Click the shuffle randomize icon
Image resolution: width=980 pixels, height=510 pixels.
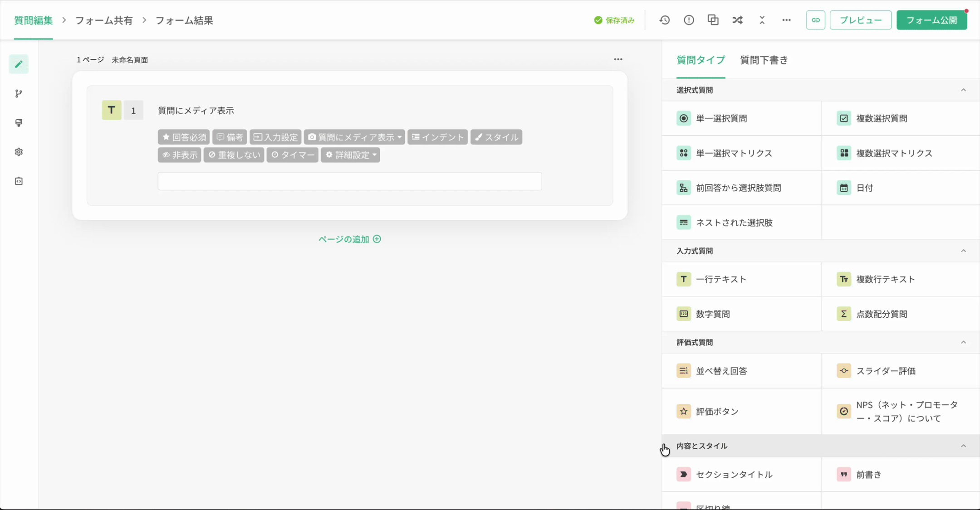pos(737,20)
